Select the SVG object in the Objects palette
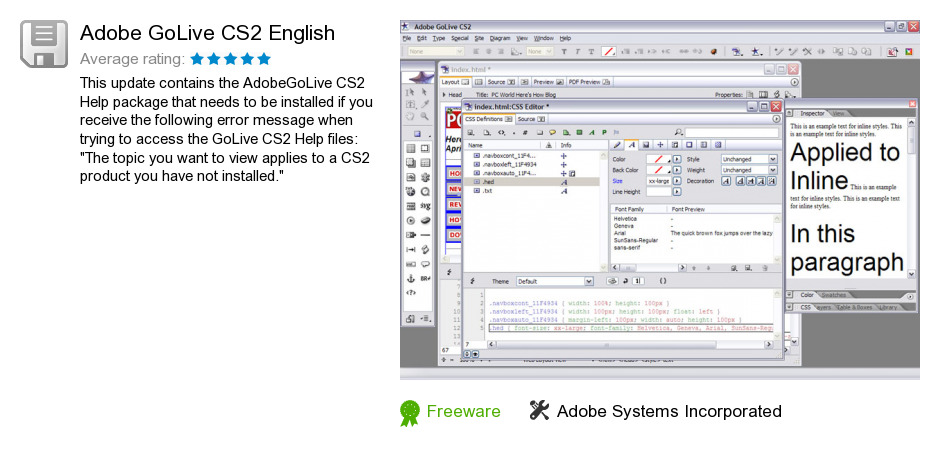The image size is (940, 457). pyautogui.click(x=425, y=206)
